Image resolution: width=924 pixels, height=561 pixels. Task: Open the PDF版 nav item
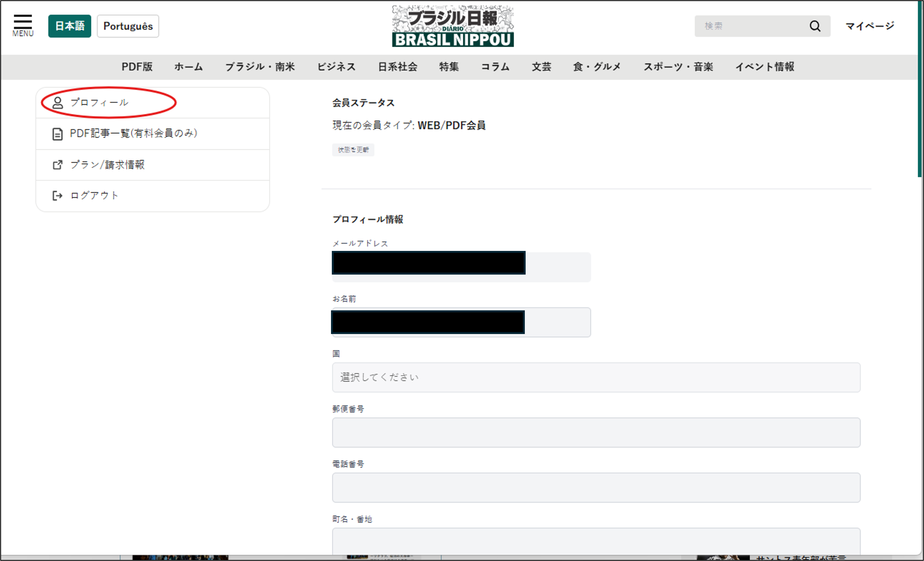137,67
